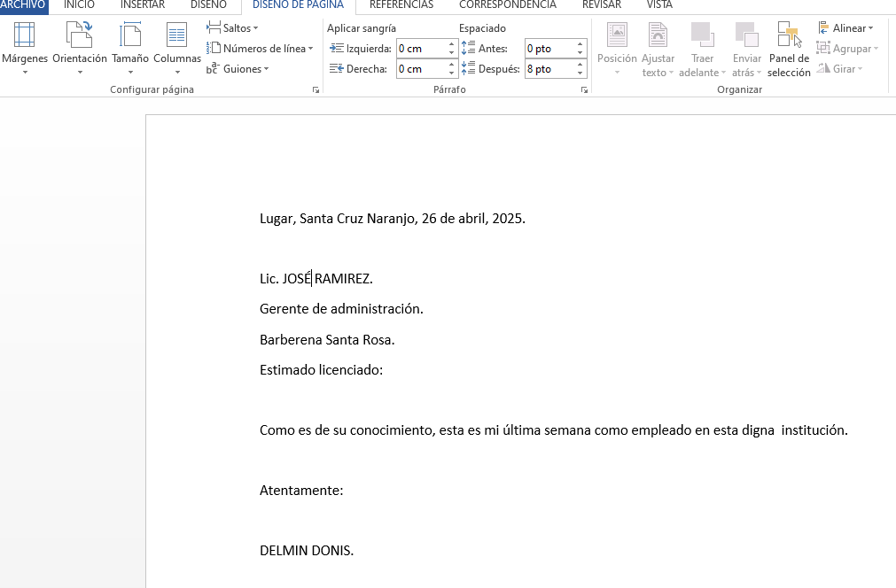Click the Ajustar texto wrap icon
Viewport: 896px width, 588px height.
(x=658, y=35)
